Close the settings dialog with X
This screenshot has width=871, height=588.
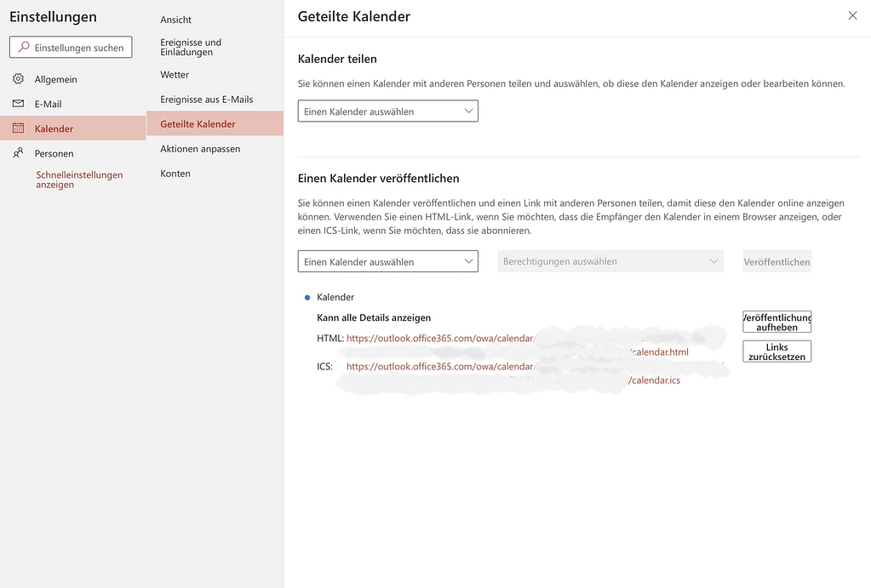tap(852, 15)
